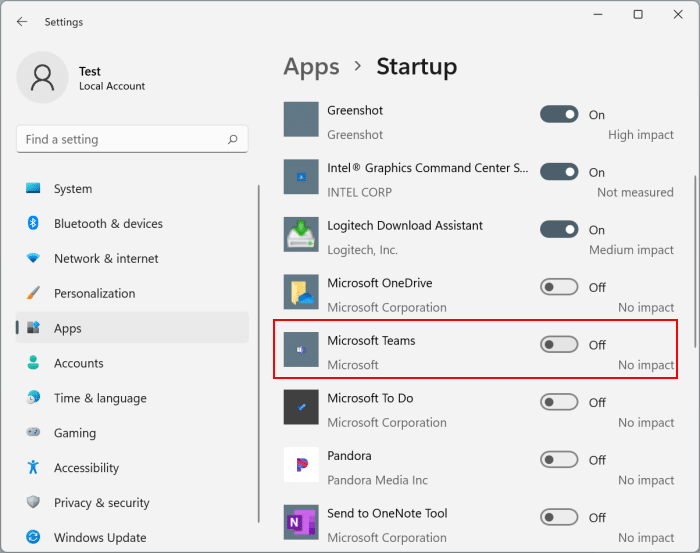Image resolution: width=700 pixels, height=553 pixels.
Task: Go back to Apps via breadcrumb
Action: point(312,67)
